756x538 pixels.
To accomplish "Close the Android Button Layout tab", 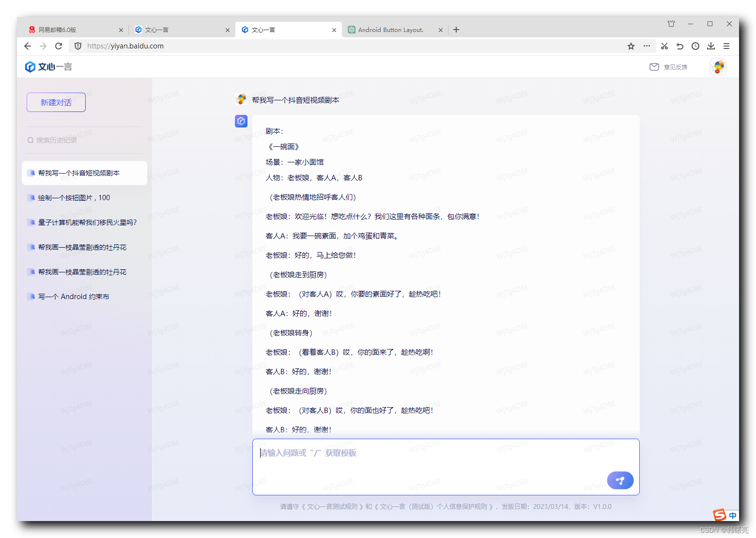I will click(441, 30).
